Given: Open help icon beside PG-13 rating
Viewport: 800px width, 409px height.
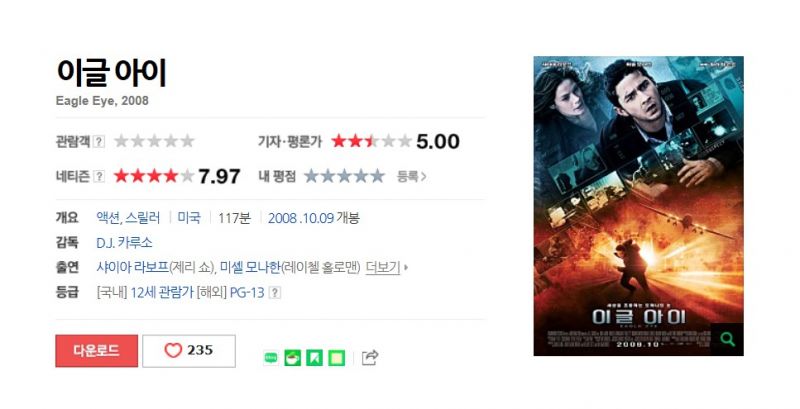Looking at the screenshot, I should click(275, 293).
